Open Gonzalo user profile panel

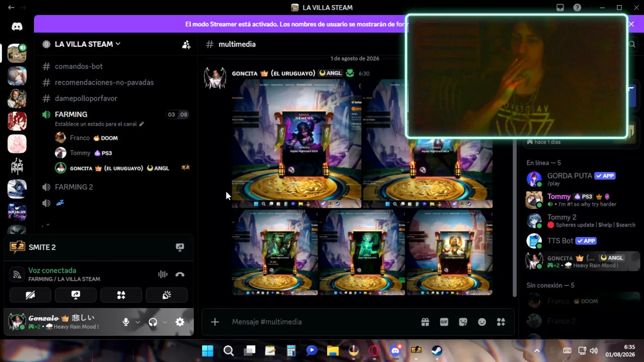click(x=63, y=322)
